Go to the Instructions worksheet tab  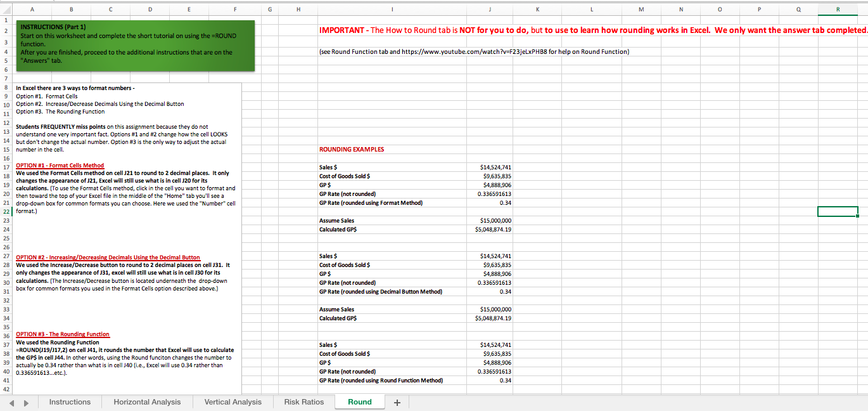point(70,401)
